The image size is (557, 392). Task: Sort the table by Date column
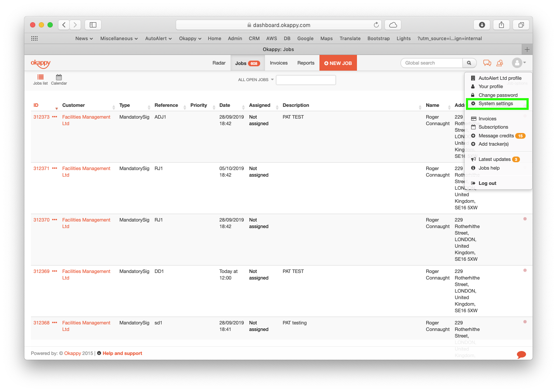[224, 105]
